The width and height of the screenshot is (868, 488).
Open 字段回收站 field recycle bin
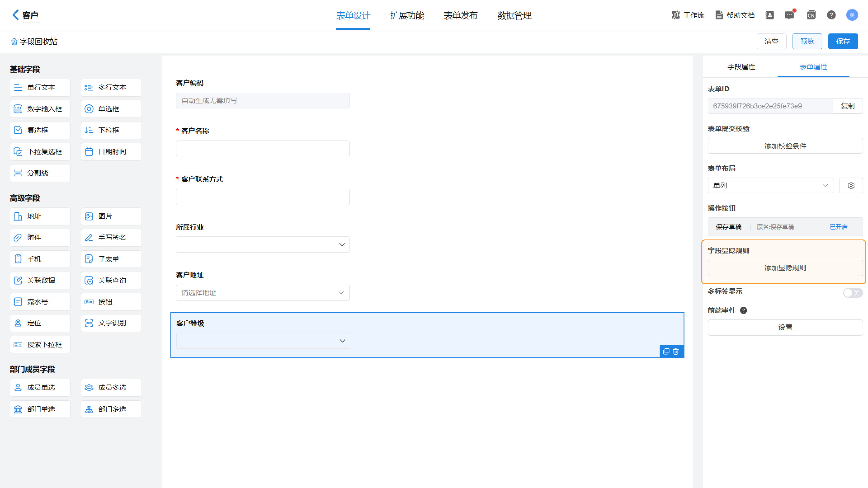pyautogui.click(x=34, y=41)
